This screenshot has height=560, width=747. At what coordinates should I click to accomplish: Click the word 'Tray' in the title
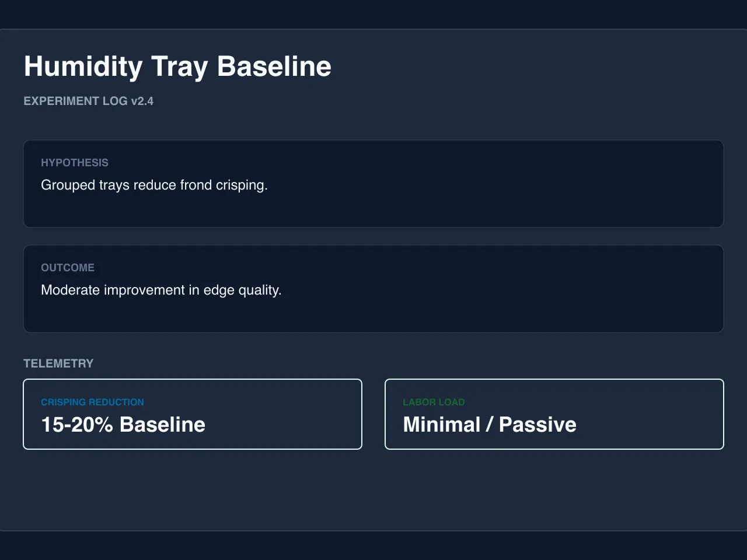tap(179, 66)
